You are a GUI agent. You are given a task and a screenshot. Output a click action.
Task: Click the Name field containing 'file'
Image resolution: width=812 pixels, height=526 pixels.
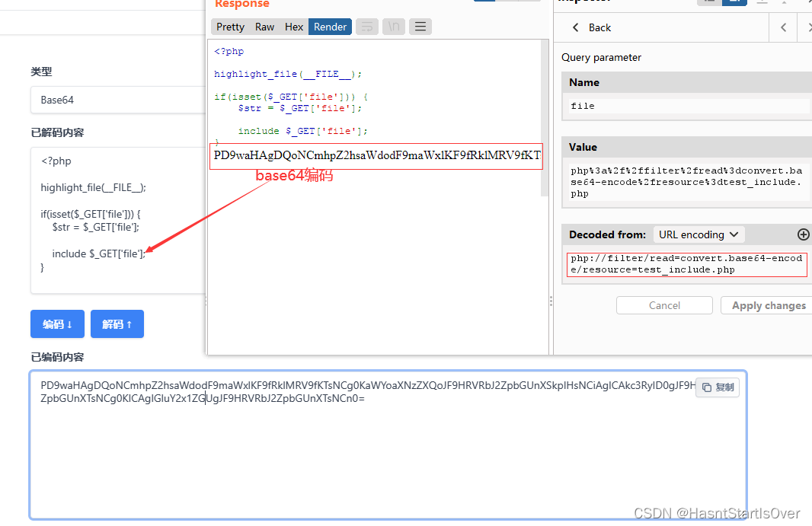[689, 106]
